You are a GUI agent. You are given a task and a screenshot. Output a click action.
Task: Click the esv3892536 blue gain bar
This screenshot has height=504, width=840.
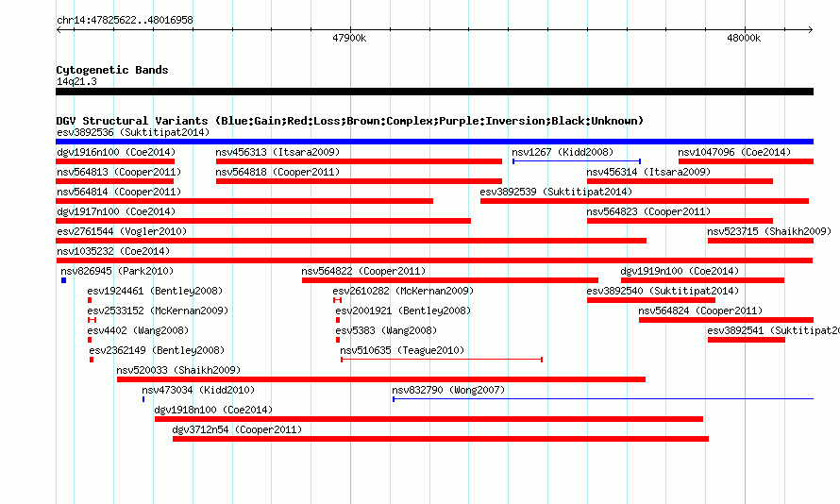click(434, 142)
